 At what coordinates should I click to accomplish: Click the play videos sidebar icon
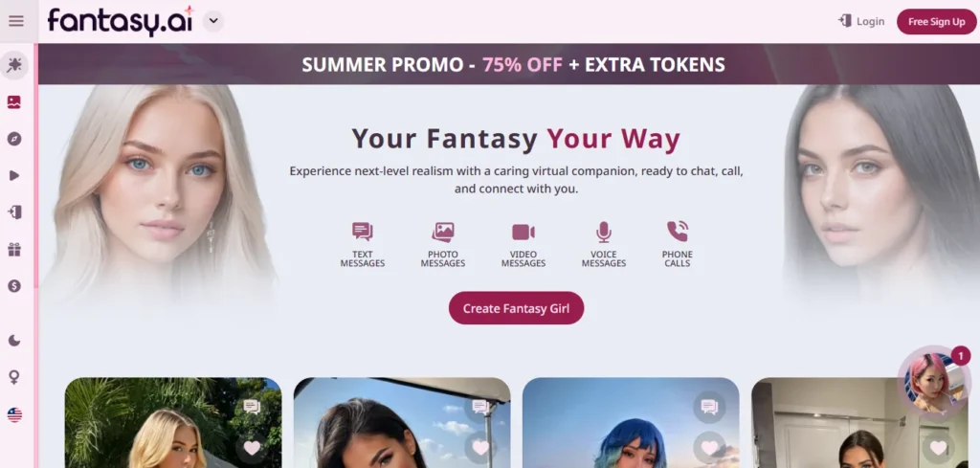pos(14,175)
